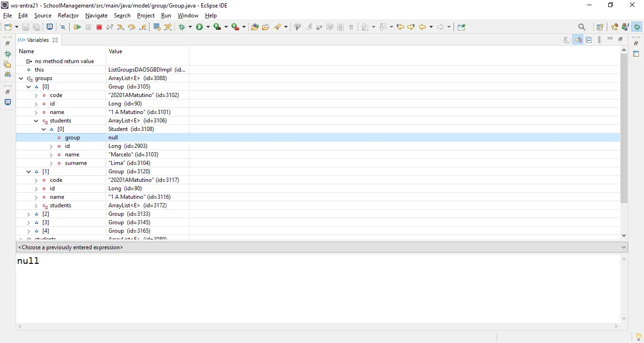Switch to the Java perspective icon
Viewport: 644px width, 343px height.
[x=625, y=27]
